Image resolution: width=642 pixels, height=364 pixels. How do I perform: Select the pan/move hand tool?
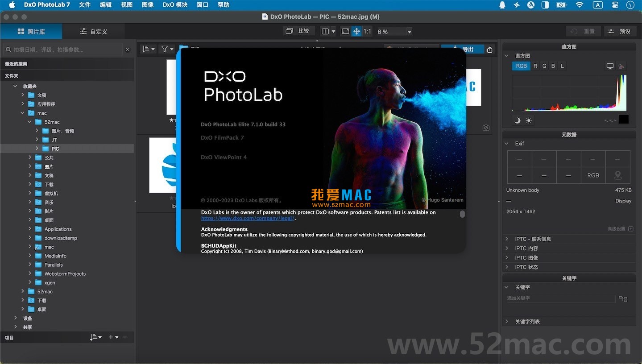click(356, 31)
